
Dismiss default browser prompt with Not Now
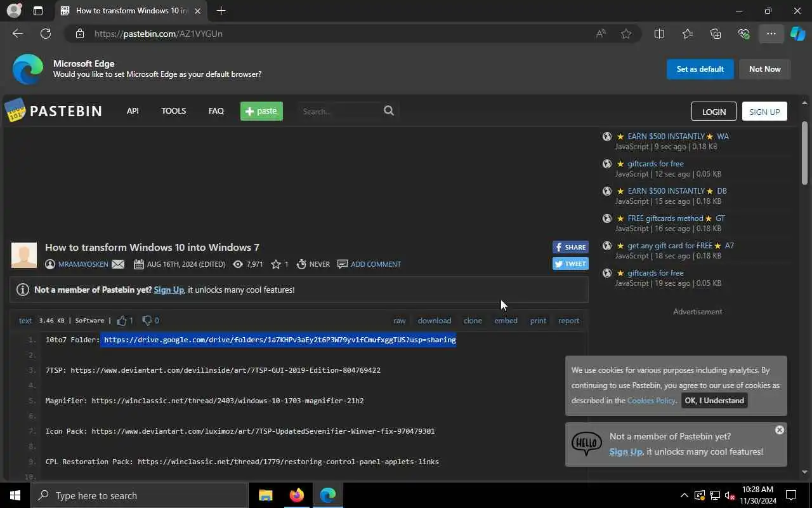pyautogui.click(x=764, y=69)
